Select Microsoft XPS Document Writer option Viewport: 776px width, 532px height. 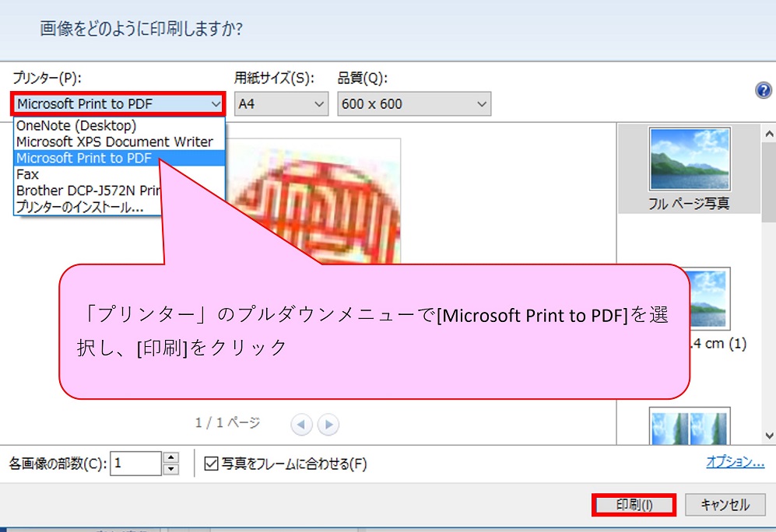(114, 142)
